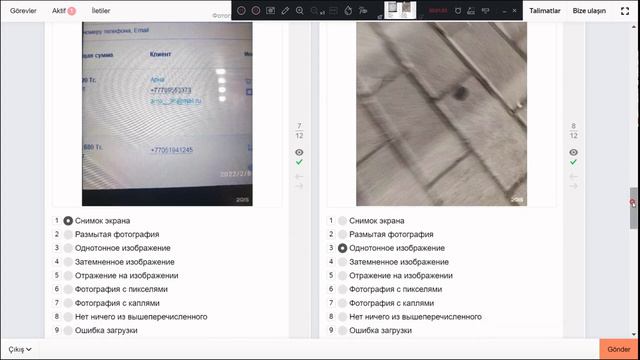
Task: Select 'Затемненное изображение' for the right image
Action: click(x=342, y=262)
